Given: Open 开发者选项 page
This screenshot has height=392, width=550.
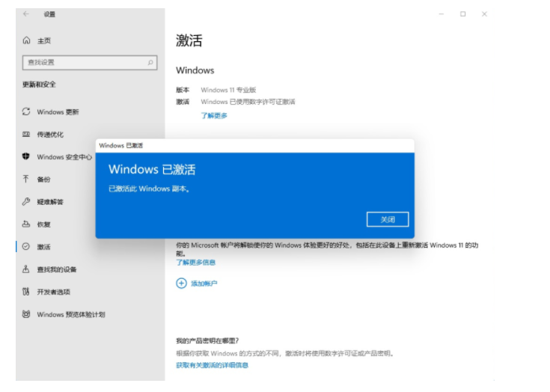Looking at the screenshot, I should (x=54, y=292).
